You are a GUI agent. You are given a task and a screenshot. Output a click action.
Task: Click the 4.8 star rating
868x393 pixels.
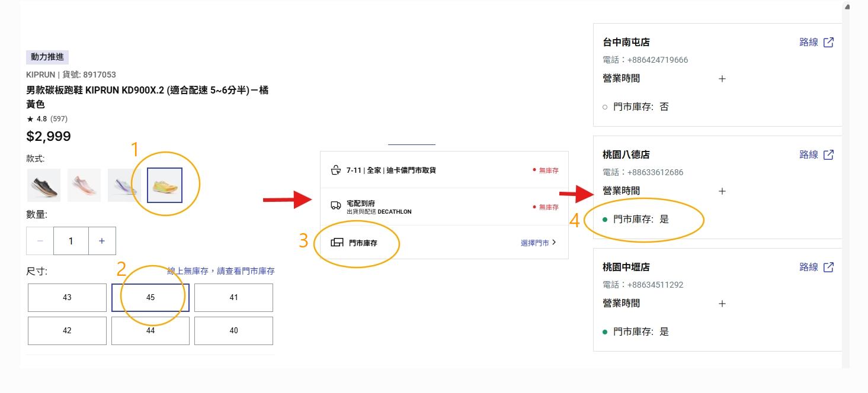click(37, 119)
